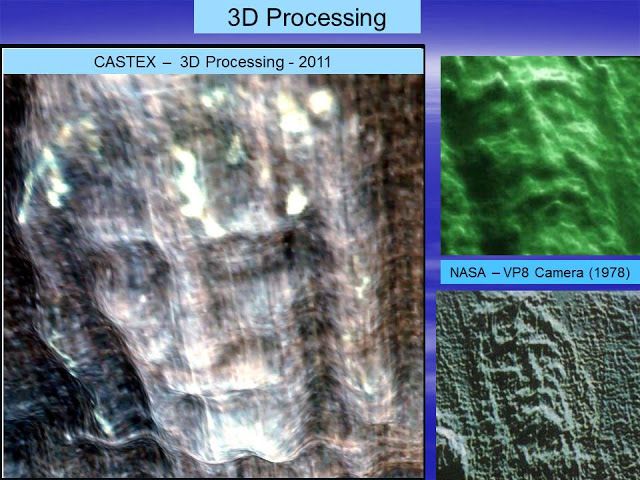This screenshot has height=480, width=640.
Task: Select the gray embossed relief image
Action: [538, 385]
